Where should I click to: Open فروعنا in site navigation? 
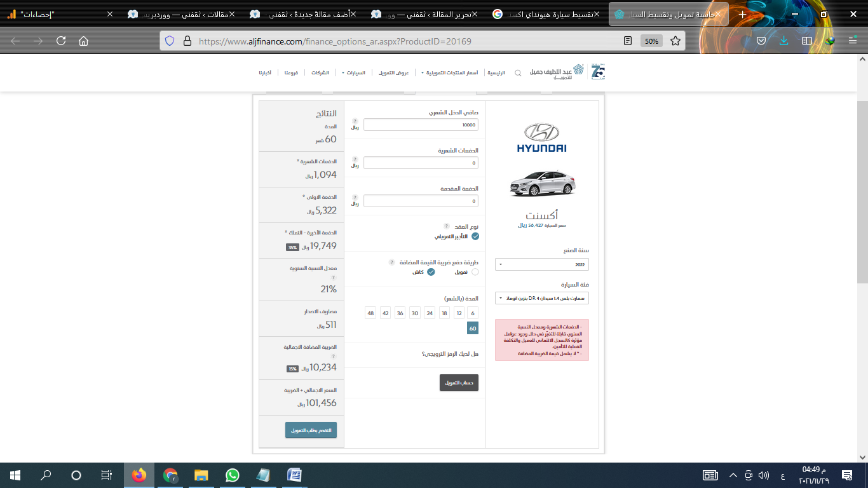(x=291, y=72)
